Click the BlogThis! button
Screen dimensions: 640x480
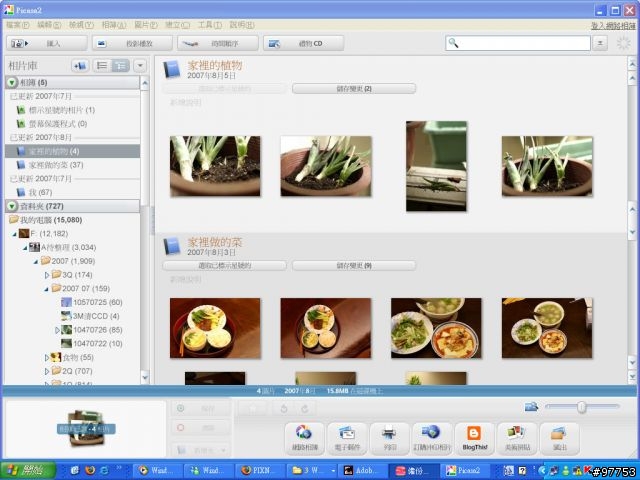point(475,438)
